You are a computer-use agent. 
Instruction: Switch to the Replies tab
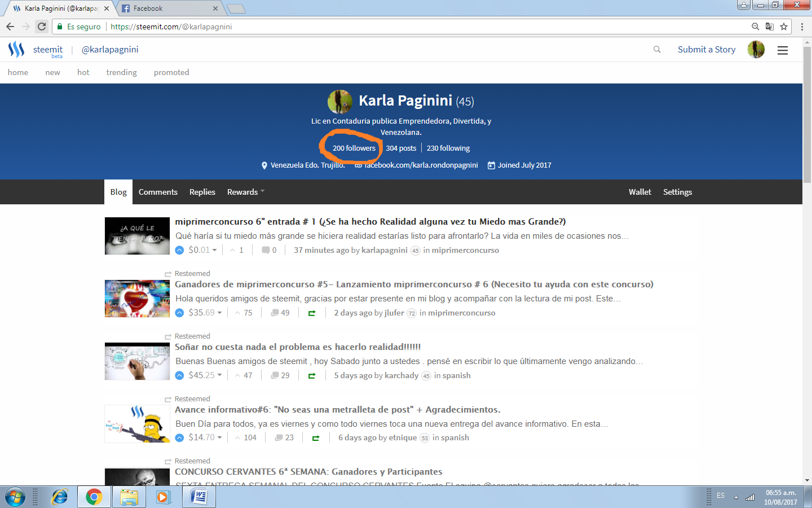pyautogui.click(x=202, y=192)
